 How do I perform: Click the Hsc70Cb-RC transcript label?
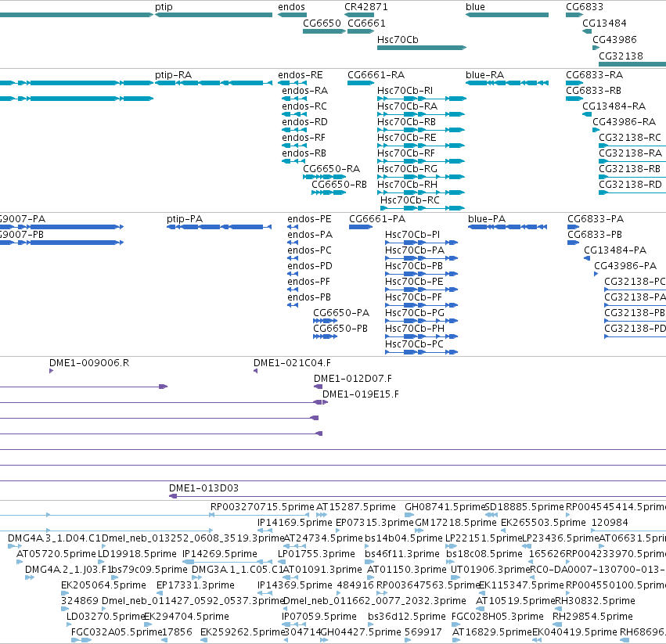pos(410,200)
